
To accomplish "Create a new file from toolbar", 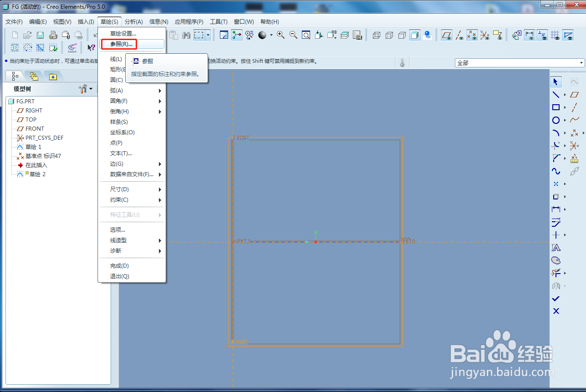I will coord(15,35).
